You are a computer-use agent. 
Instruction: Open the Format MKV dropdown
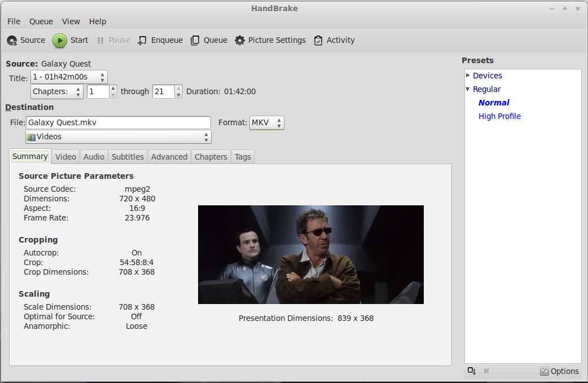266,122
